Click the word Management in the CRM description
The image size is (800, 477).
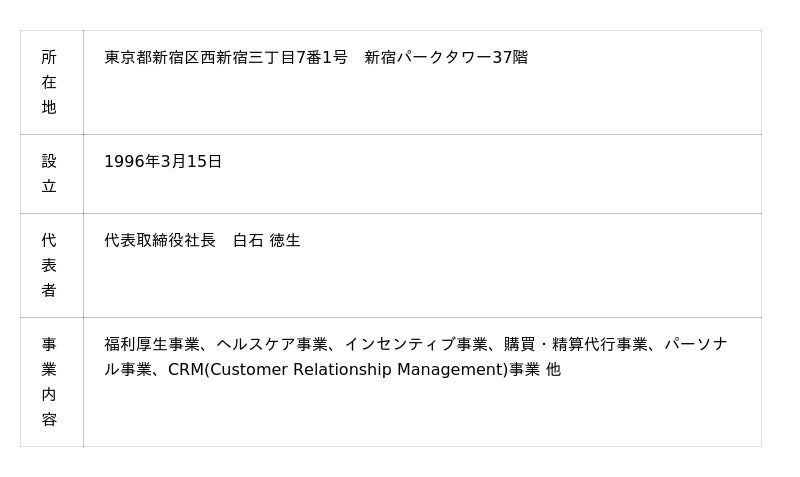click(x=451, y=370)
